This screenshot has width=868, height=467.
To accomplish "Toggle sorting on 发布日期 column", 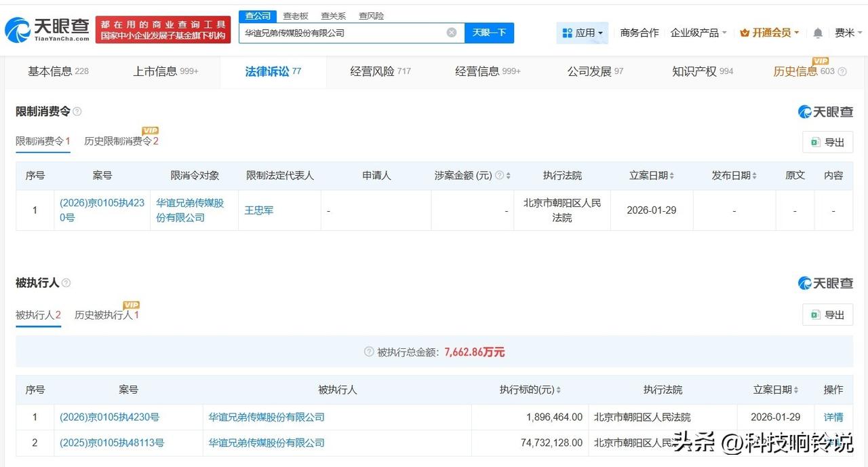I will click(755, 175).
